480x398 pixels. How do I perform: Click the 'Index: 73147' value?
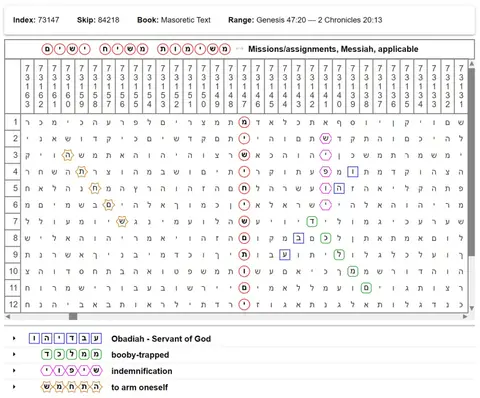click(x=36, y=20)
